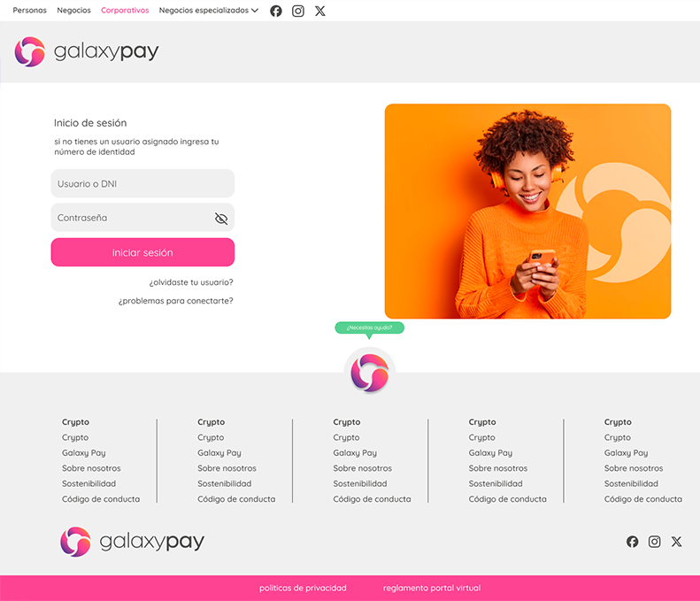Image resolution: width=700 pixels, height=601 pixels.
Task: Click the ¿Necesitas ayuda? green bubble
Action: (370, 327)
